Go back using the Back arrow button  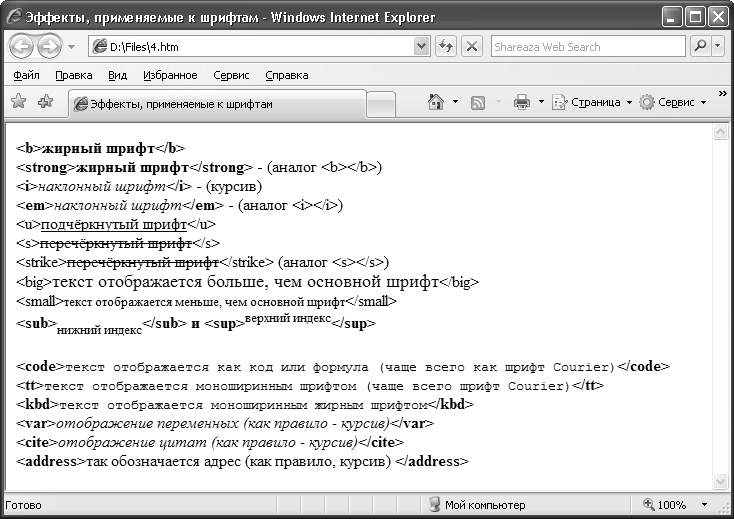(x=21, y=46)
